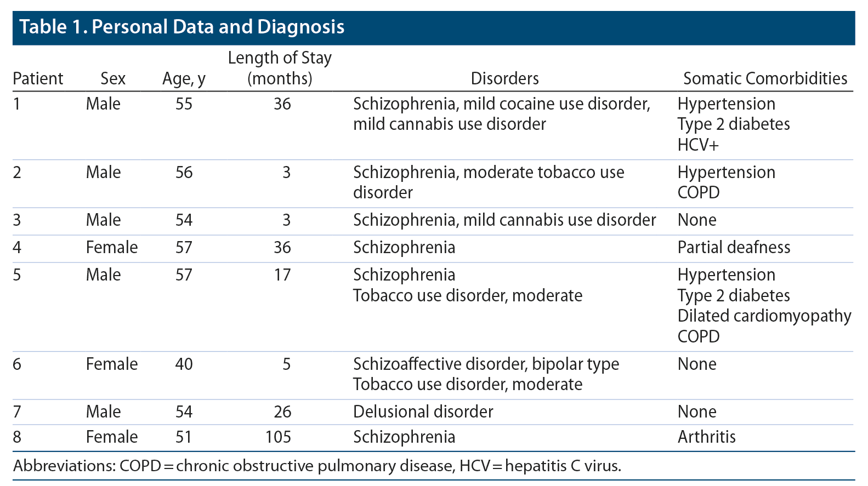This screenshot has height=486, width=868.
Task: Click the age value 56
Action: 184,173
